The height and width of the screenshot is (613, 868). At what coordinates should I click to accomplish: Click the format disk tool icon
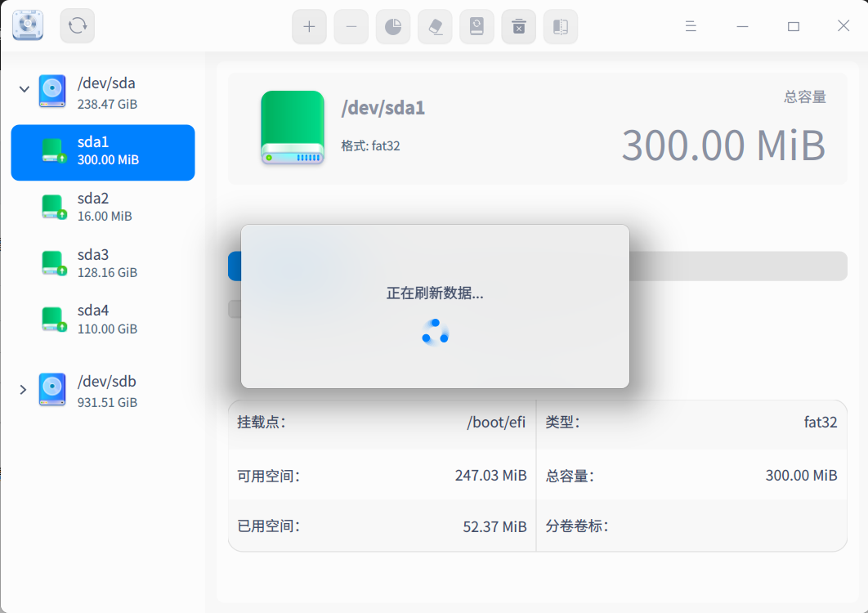477,26
